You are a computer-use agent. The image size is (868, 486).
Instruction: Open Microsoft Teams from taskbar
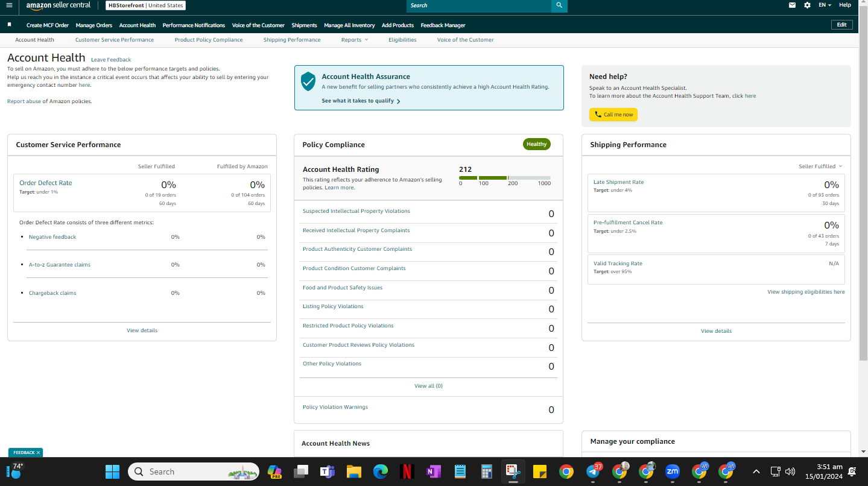[x=327, y=472]
